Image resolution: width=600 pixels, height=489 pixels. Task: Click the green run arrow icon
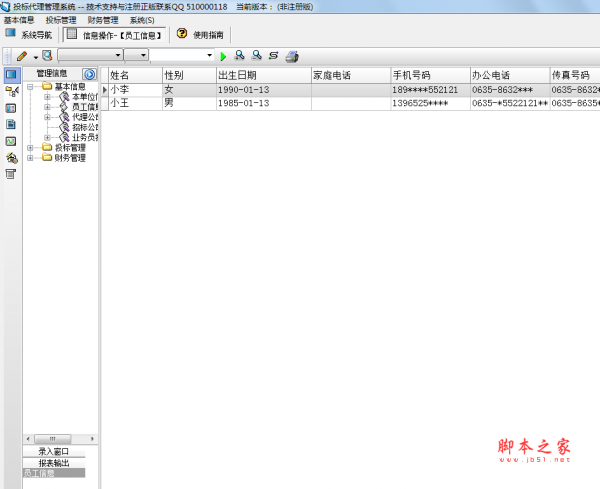(x=223, y=56)
